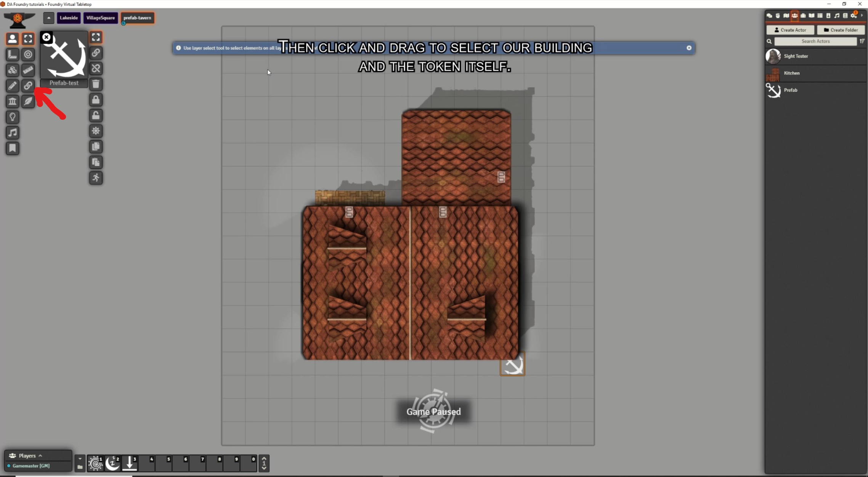Collapse the right sidebar arrow
This screenshot has width=868, height=477.
pyautogui.click(x=862, y=16)
